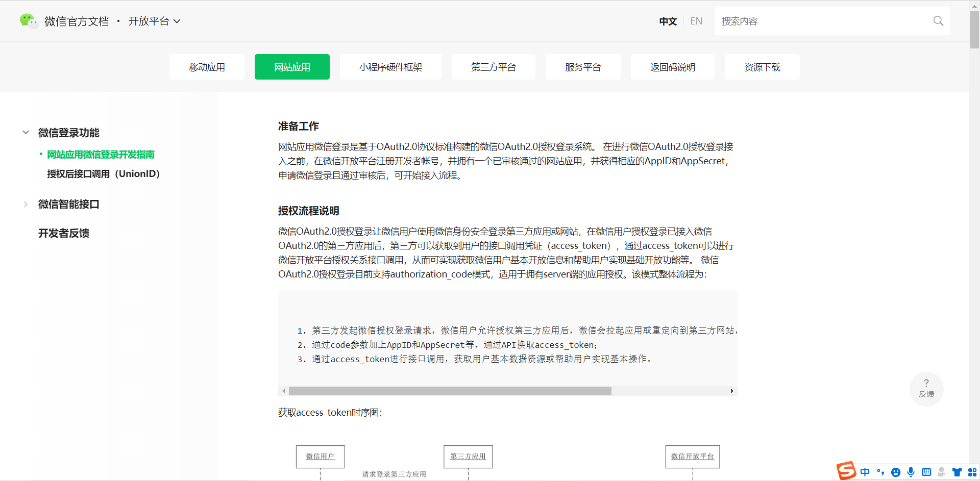Click the WeChat logo icon
Viewport: 980px width, 481px height.
[x=29, y=21]
